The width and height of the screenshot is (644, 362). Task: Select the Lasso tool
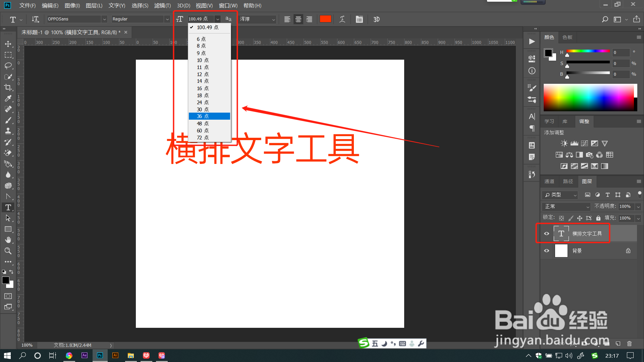(x=8, y=66)
